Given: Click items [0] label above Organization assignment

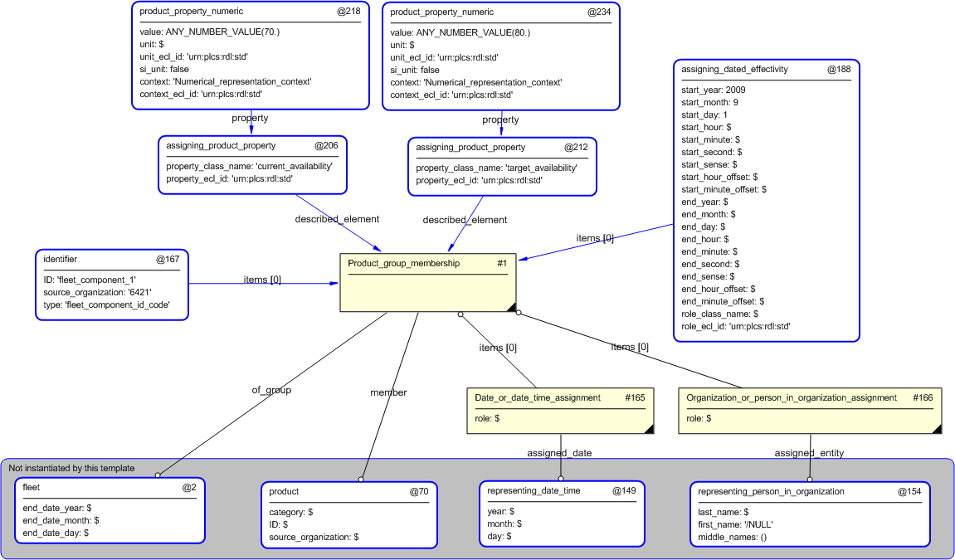Looking at the screenshot, I should [x=630, y=348].
